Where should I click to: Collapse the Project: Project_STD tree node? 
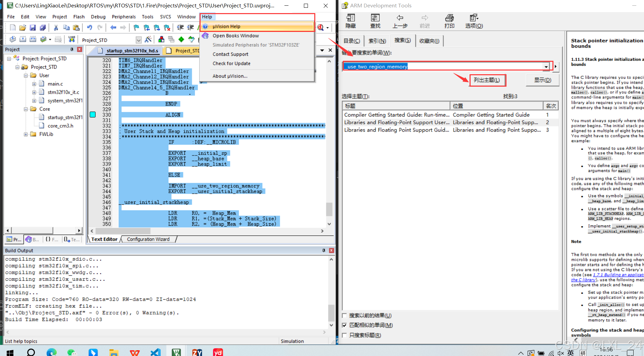tap(9, 59)
